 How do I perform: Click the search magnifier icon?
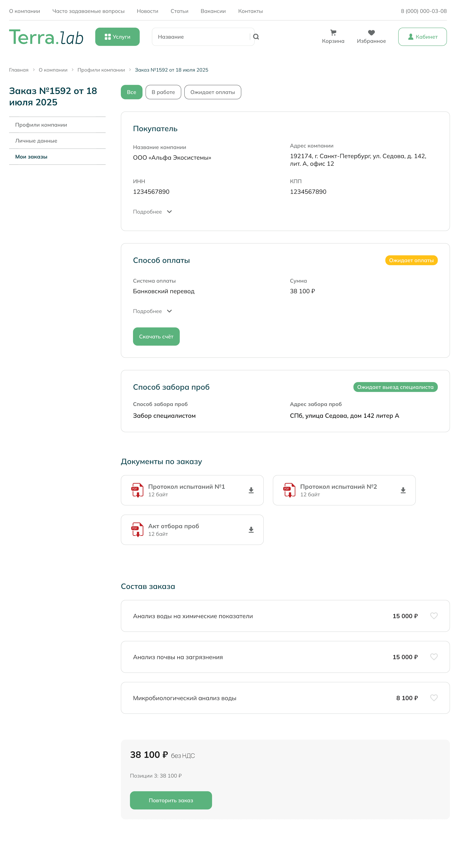click(x=256, y=37)
